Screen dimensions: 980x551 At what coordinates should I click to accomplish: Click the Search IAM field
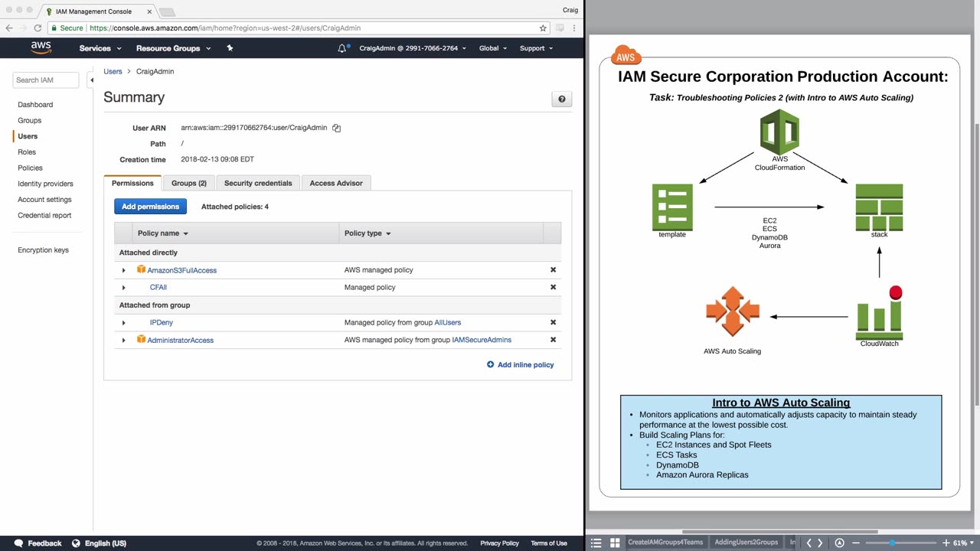click(46, 80)
